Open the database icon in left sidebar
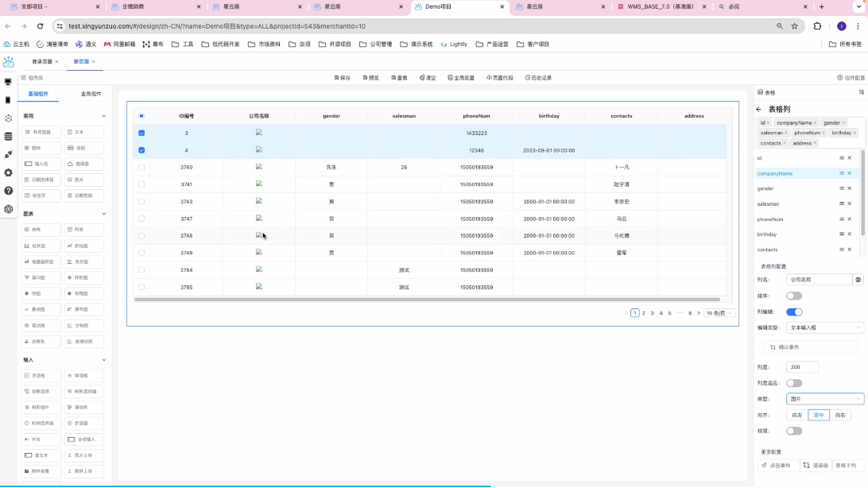 point(8,136)
